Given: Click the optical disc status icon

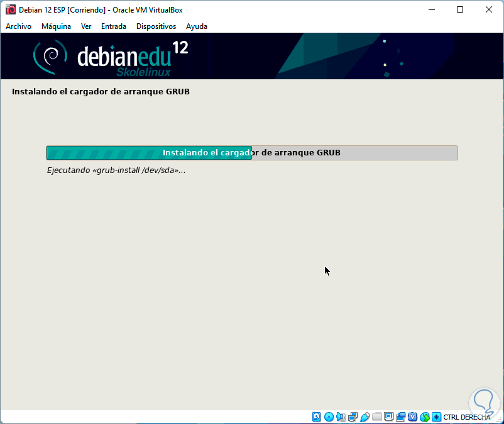Looking at the screenshot, I should coord(329,417).
